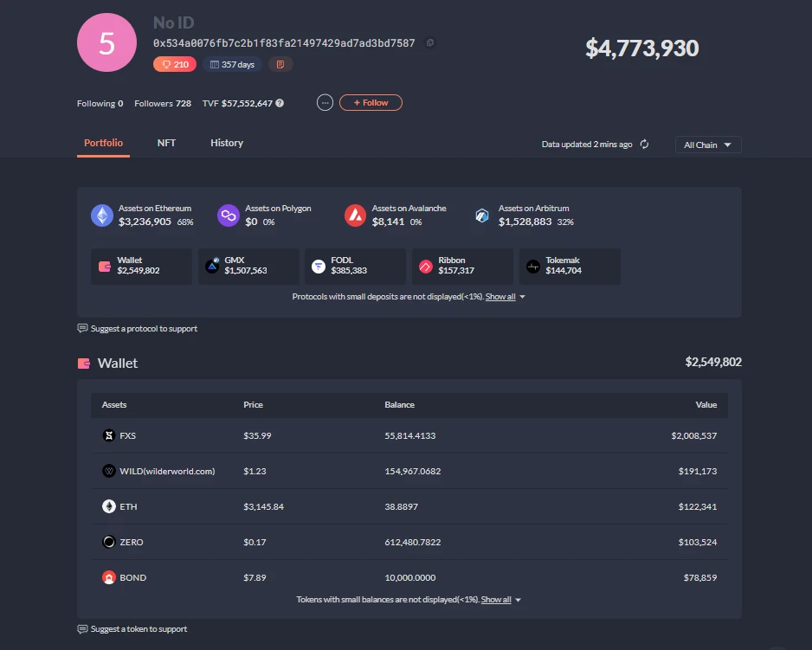Click the $4,773,930 total value
Image resolution: width=812 pixels, height=650 pixels.
[x=642, y=48]
